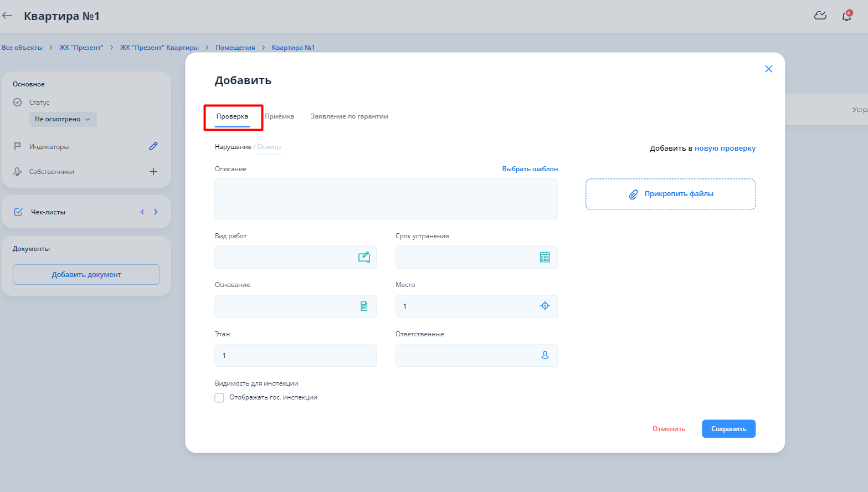Click the edit icon in Вид работ field
Screen dimensions: 868x492
click(x=364, y=257)
